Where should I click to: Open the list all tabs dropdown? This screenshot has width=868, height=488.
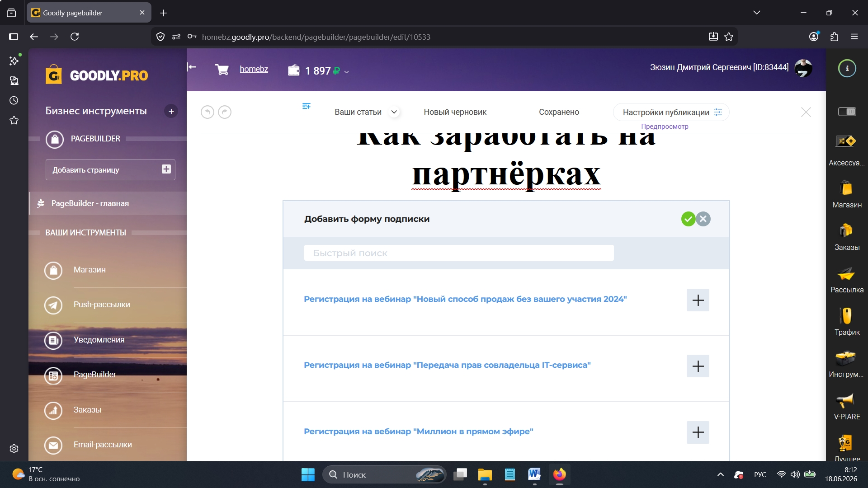[x=757, y=13]
